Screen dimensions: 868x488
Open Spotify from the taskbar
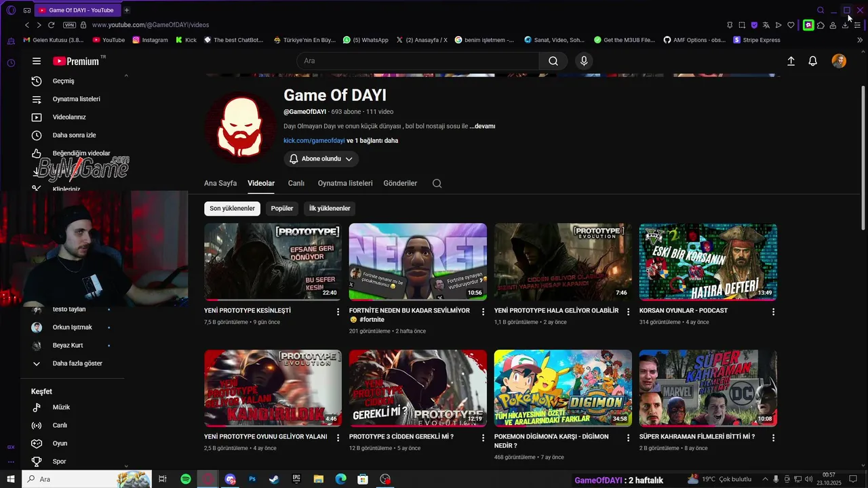tap(186, 479)
